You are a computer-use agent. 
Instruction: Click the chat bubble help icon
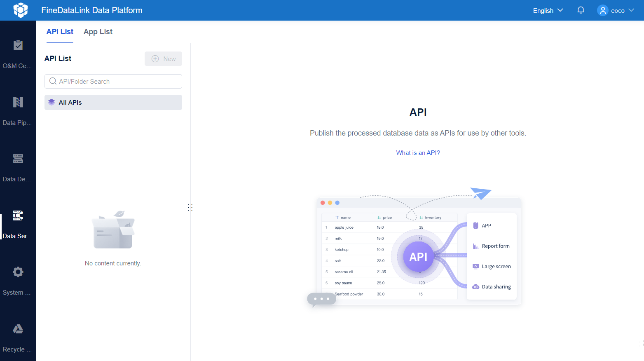pyautogui.click(x=321, y=299)
